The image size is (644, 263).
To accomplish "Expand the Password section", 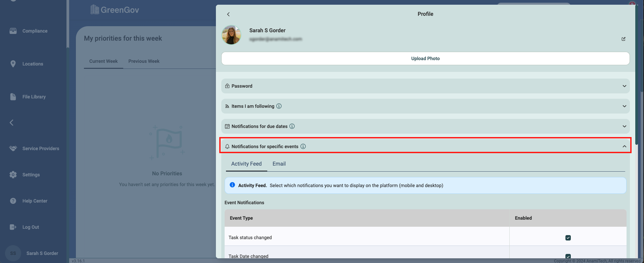I will click(425, 86).
